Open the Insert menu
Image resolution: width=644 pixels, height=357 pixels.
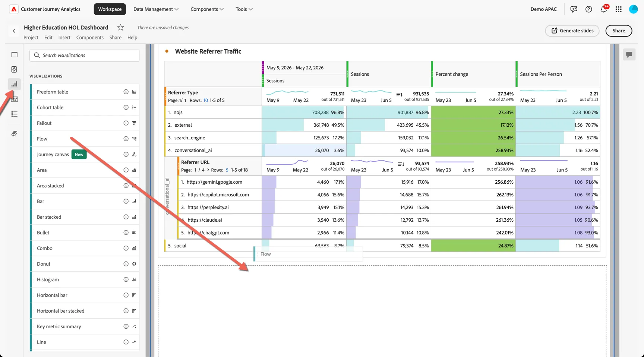pos(64,37)
